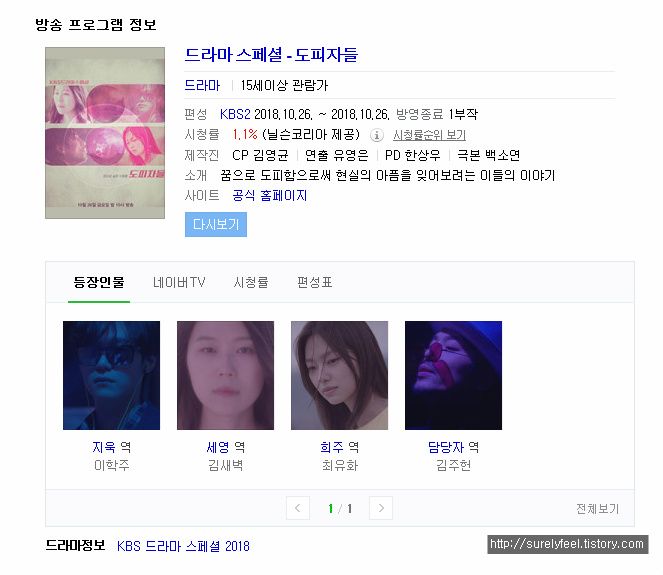663x575 pixels.
Task: Switch to the 편성표 tab
Action: pos(314,282)
